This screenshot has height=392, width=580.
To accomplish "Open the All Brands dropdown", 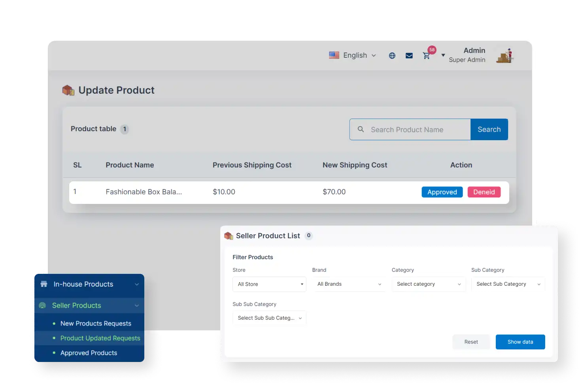I will [349, 284].
